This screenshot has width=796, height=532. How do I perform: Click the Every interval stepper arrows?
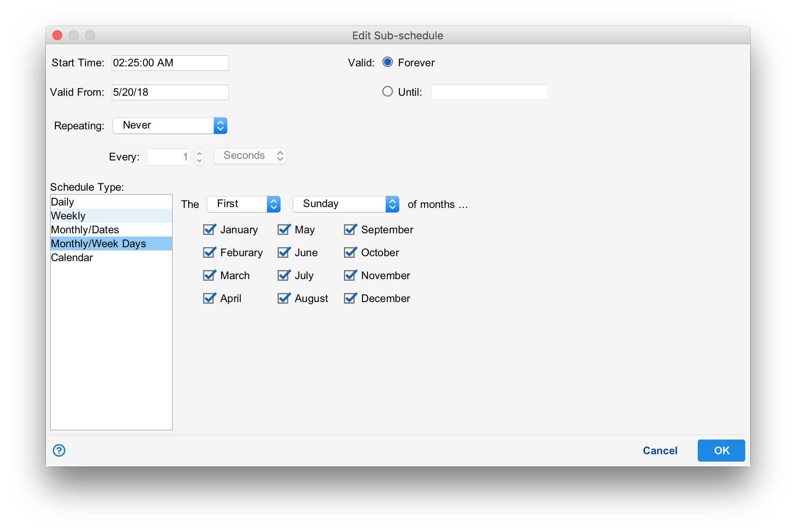(199, 156)
